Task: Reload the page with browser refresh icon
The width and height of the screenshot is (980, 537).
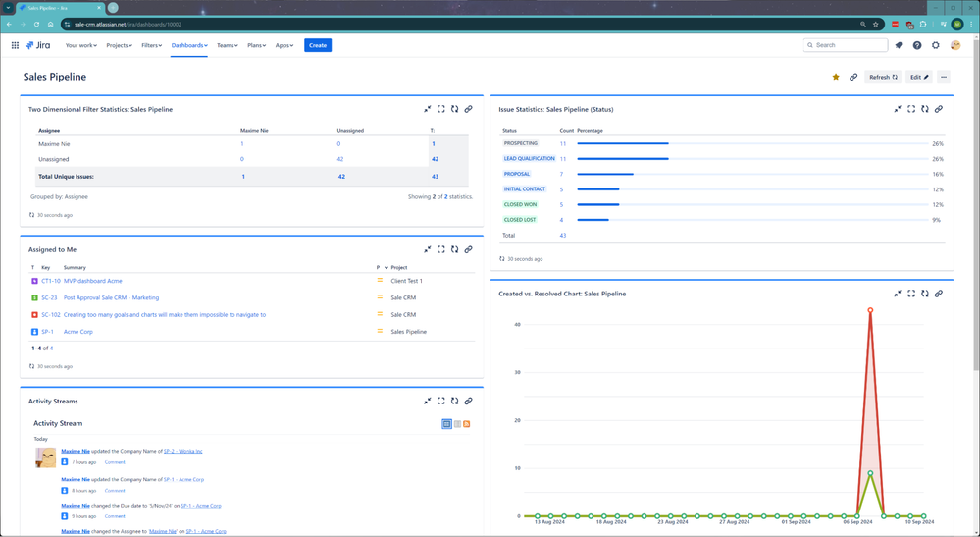Action: coord(36,25)
